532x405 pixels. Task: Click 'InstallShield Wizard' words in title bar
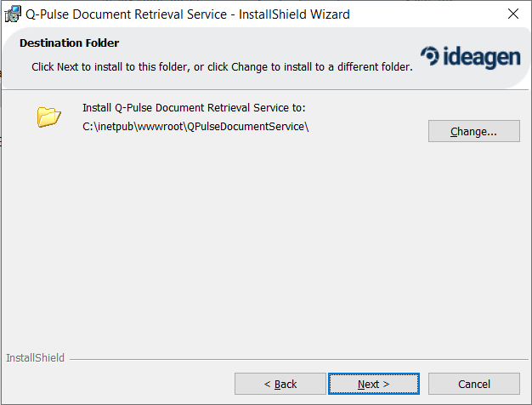(x=294, y=14)
